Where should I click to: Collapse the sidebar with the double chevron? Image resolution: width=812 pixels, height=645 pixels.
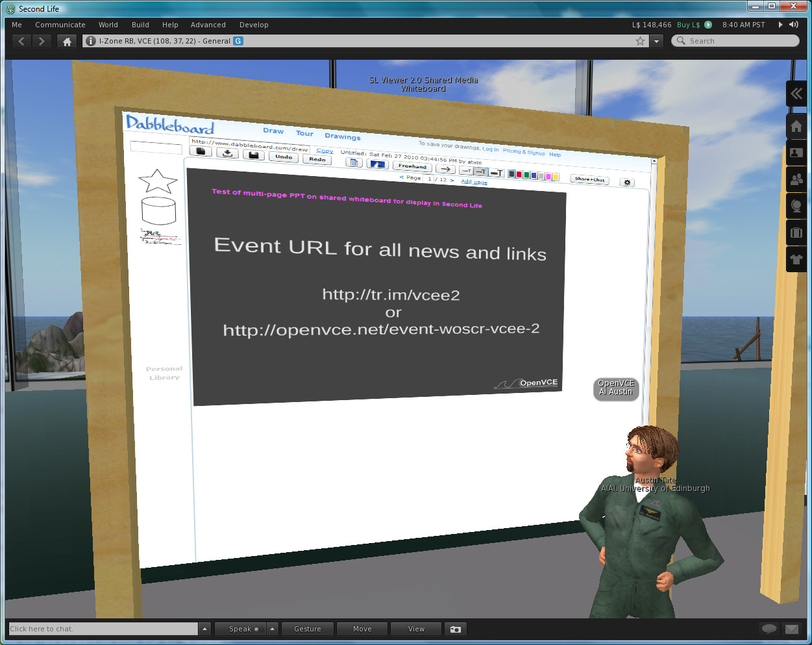[x=796, y=94]
